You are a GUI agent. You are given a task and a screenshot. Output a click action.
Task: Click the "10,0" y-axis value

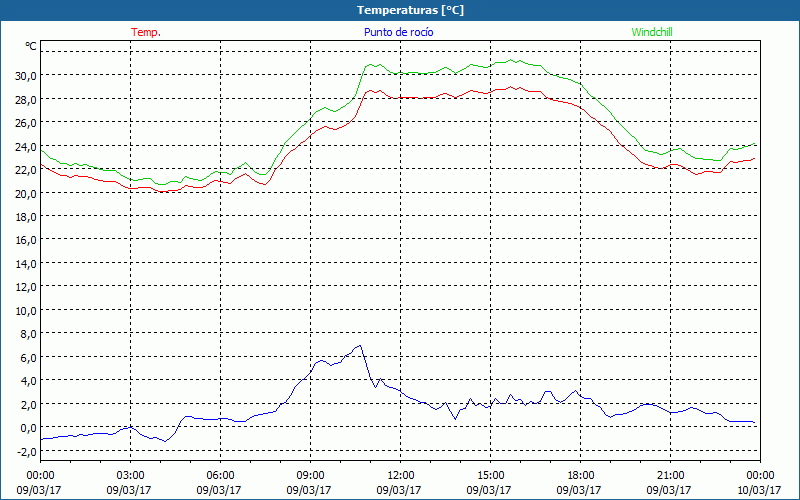click(25, 310)
